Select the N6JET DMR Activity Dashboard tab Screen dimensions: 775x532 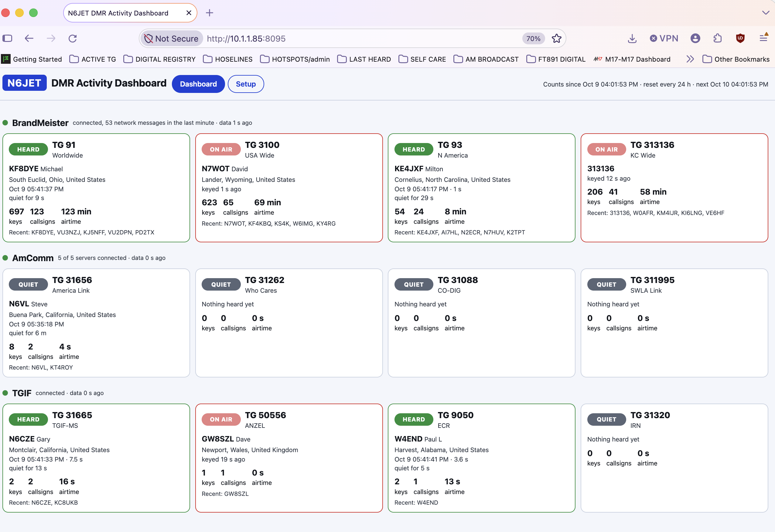130,13
